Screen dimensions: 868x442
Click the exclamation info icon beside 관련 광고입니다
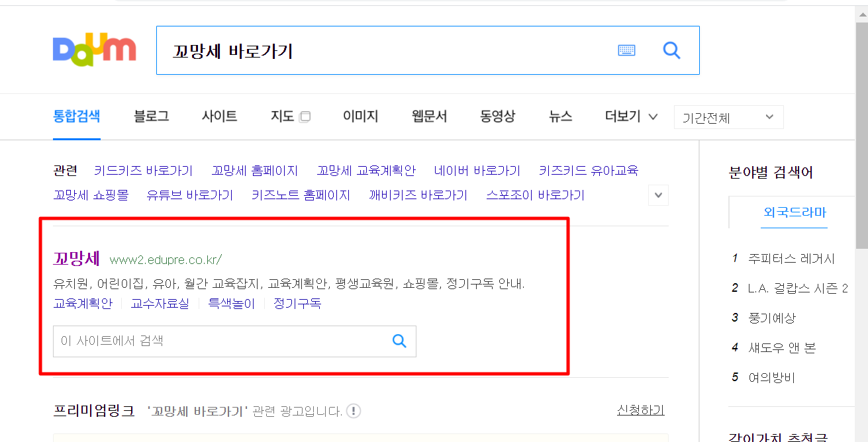[354, 411]
